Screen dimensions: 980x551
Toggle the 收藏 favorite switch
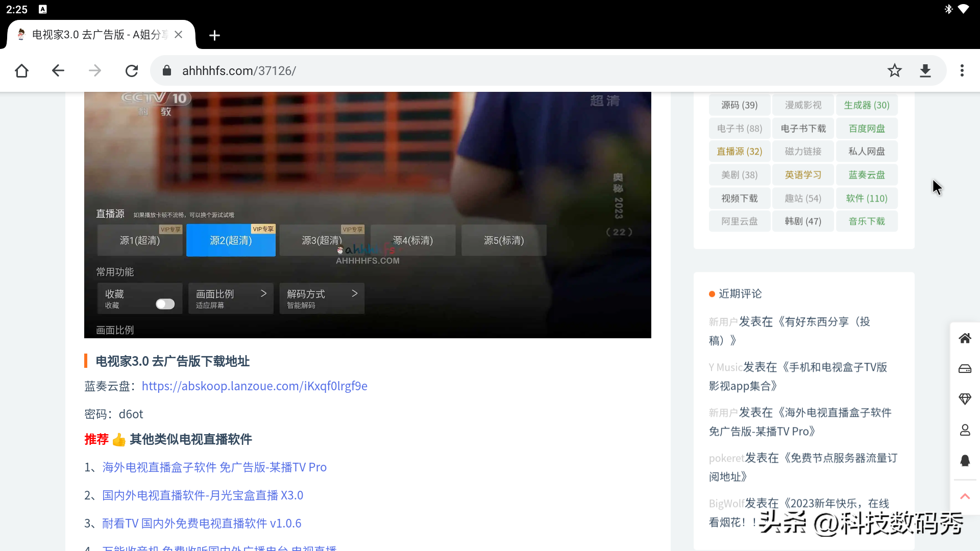click(165, 304)
